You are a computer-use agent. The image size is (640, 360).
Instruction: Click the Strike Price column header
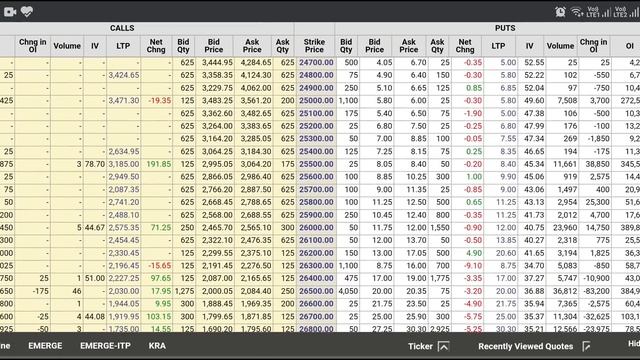click(314, 46)
